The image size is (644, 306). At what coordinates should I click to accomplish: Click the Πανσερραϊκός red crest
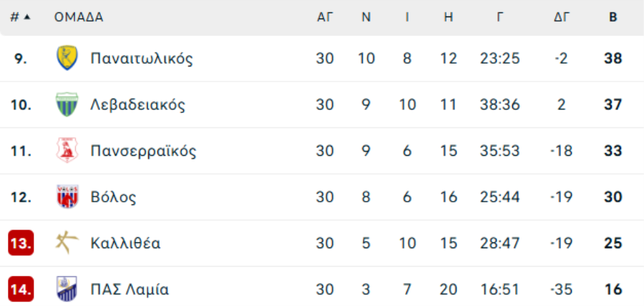click(x=67, y=151)
